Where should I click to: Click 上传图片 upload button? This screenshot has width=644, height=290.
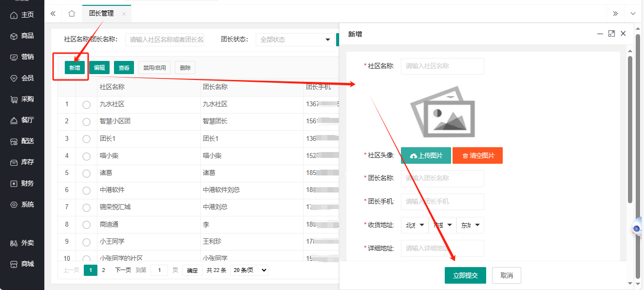(x=426, y=155)
